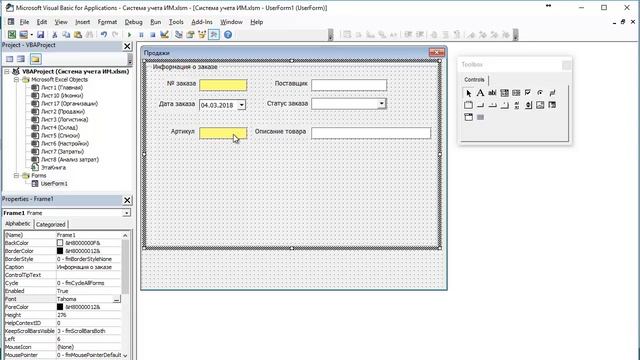Viewport: 640px width, 360px height.
Task: Run the macro with green play icon
Action: click(129, 35)
